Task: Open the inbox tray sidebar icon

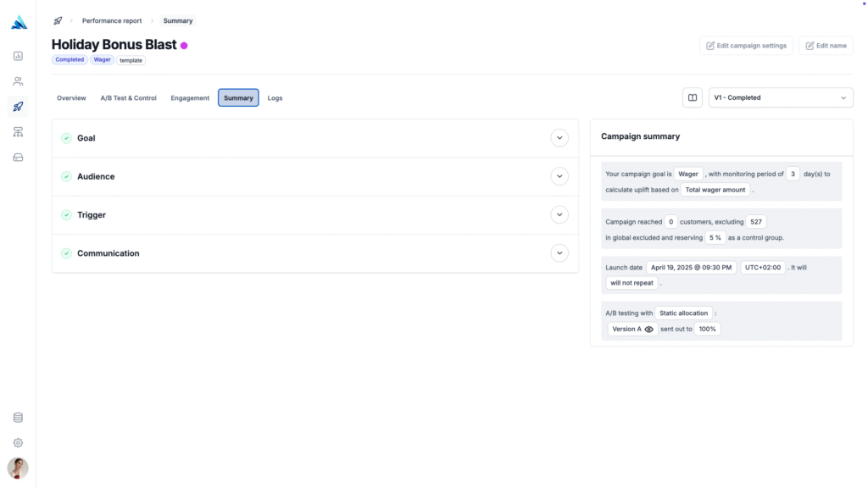Action: click(x=18, y=158)
